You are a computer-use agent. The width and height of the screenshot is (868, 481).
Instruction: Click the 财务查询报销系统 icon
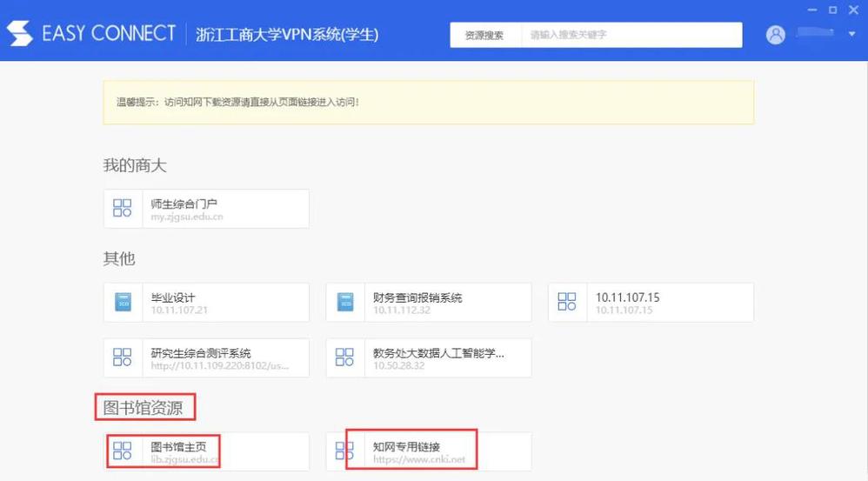click(345, 303)
